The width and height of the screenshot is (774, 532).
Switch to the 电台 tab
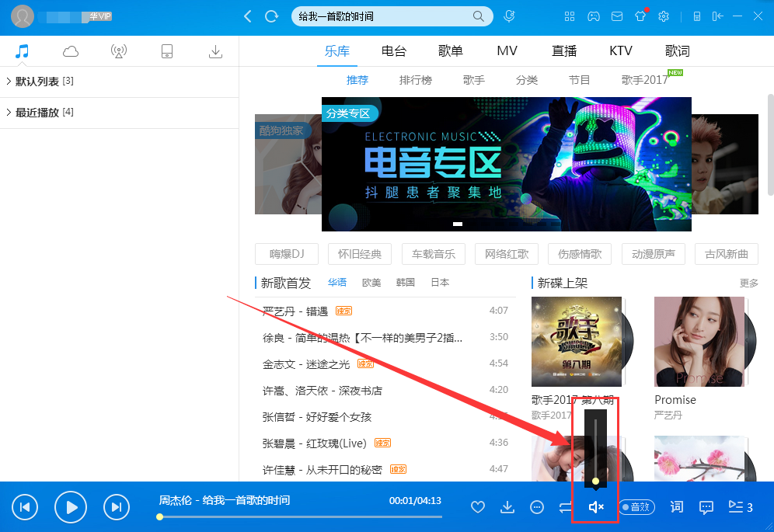393,50
